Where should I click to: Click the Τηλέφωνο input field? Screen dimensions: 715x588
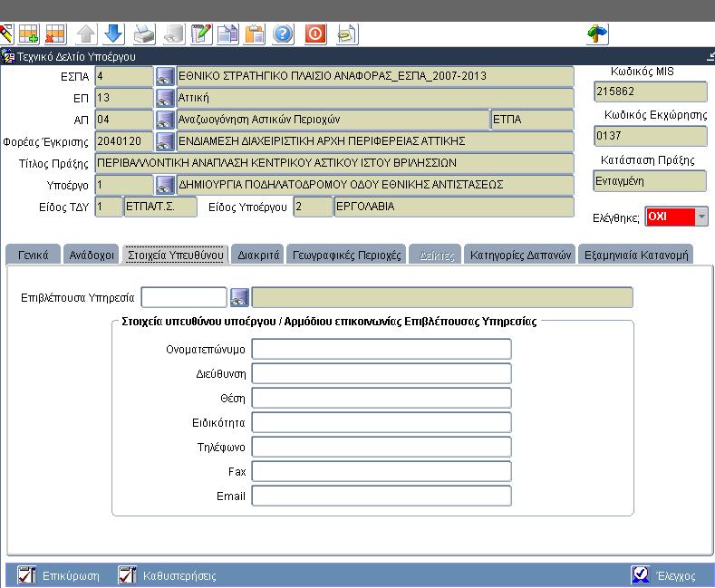pos(382,448)
